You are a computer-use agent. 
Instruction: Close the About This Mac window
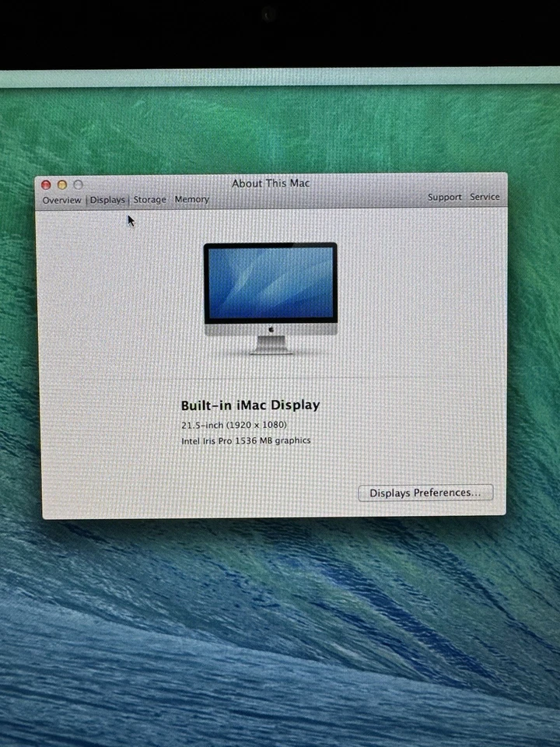46,185
